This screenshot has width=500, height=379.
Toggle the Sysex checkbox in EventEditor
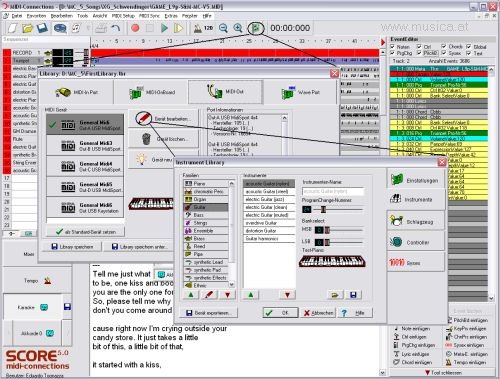[444, 53]
